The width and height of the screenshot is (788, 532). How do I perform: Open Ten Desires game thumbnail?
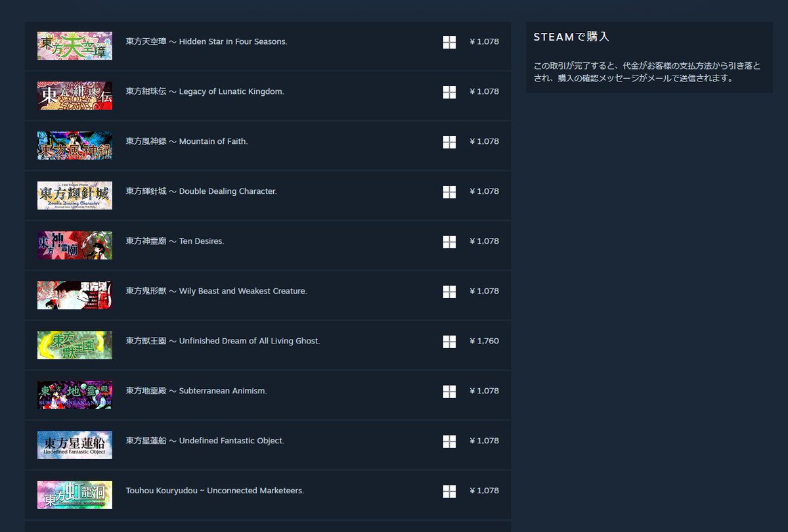click(75, 246)
